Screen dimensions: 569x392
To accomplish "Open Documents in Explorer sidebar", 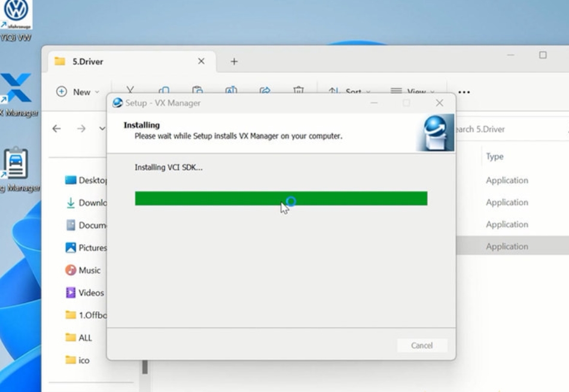I will tap(86, 225).
